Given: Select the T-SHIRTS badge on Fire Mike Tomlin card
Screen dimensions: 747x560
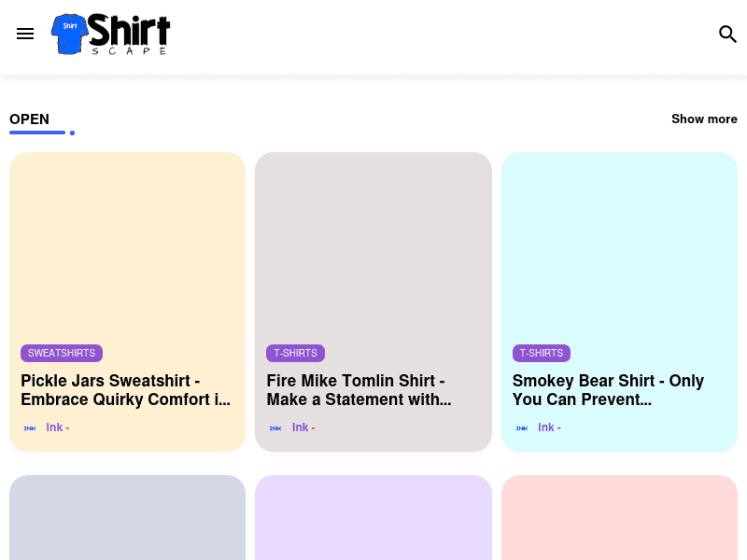Looking at the screenshot, I should click(295, 353).
